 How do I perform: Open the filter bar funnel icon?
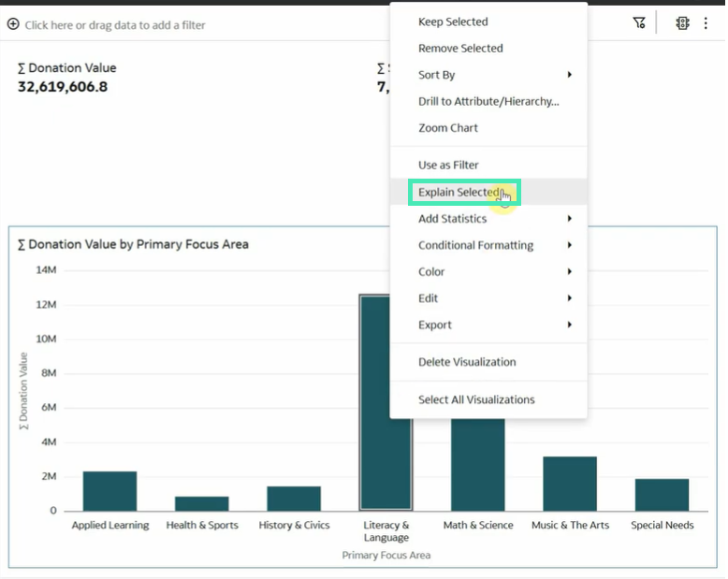tap(639, 22)
